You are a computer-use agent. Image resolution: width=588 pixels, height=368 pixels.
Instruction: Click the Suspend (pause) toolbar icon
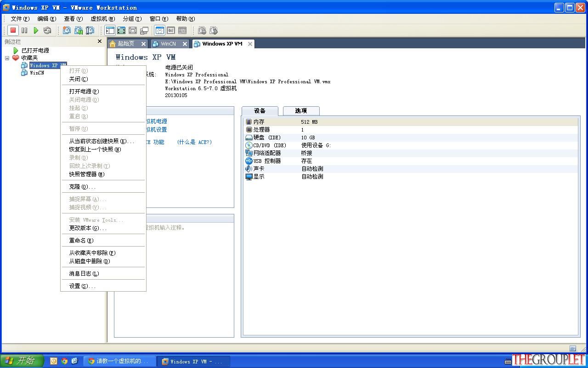pyautogui.click(x=24, y=30)
